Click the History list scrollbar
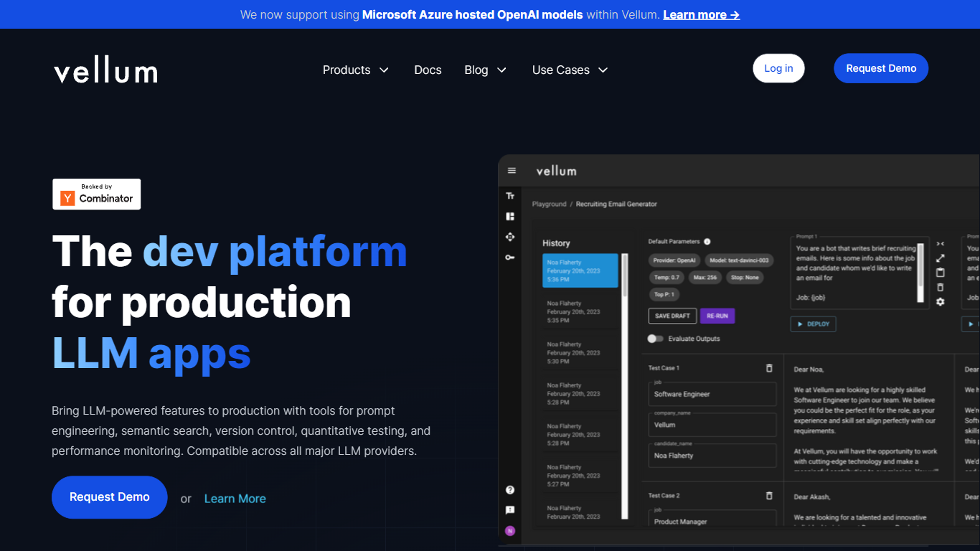 (x=625, y=386)
